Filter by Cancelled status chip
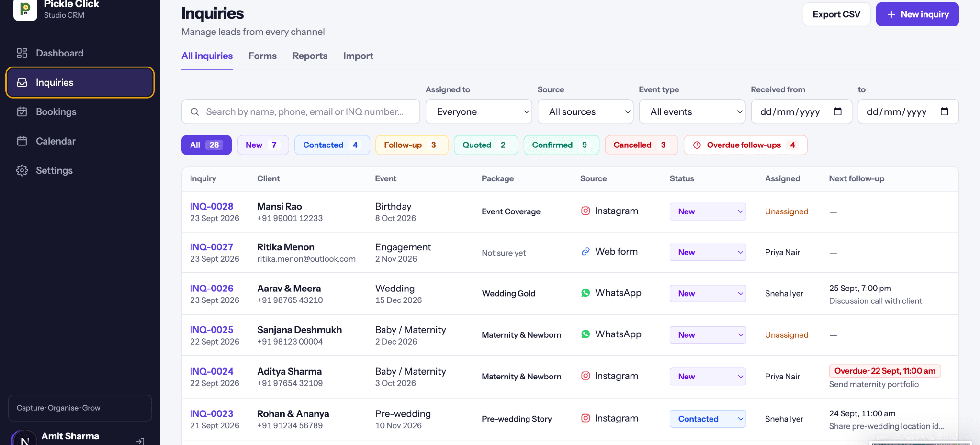The image size is (980, 445). (x=642, y=145)
